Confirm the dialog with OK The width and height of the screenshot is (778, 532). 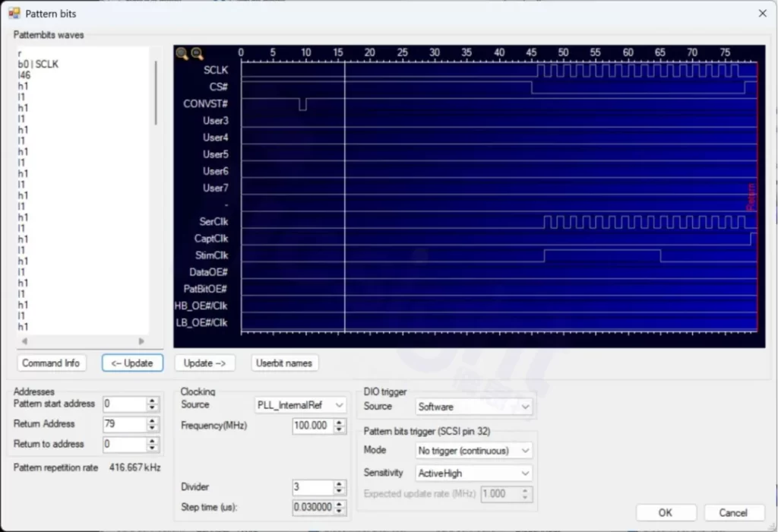(x=666, y=512)
